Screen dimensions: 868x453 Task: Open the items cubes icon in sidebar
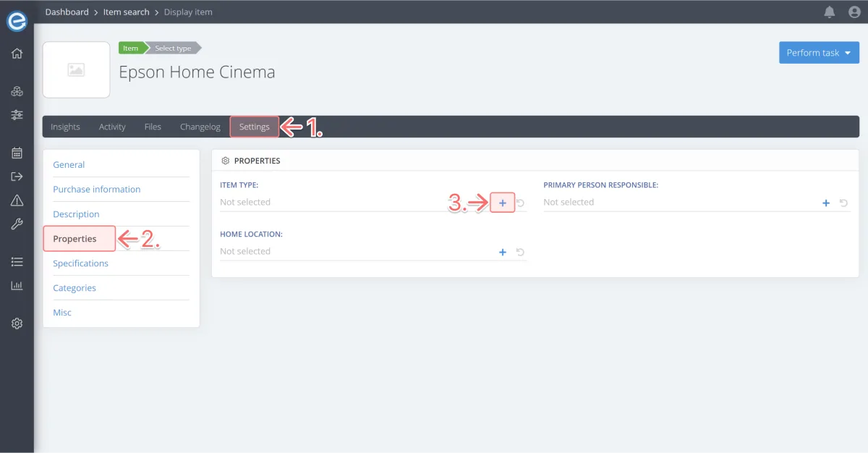point(17,91)
